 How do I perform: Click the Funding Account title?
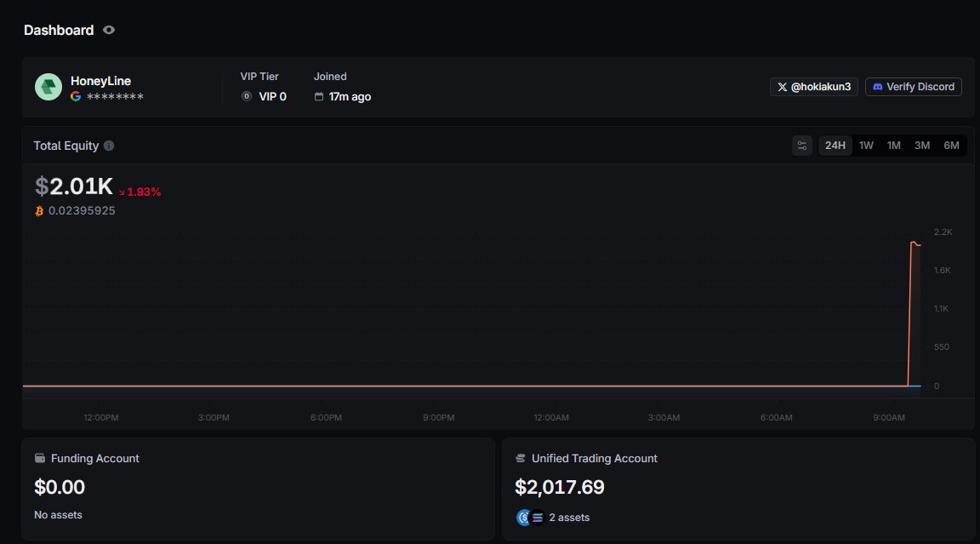[x=95, y=458]
